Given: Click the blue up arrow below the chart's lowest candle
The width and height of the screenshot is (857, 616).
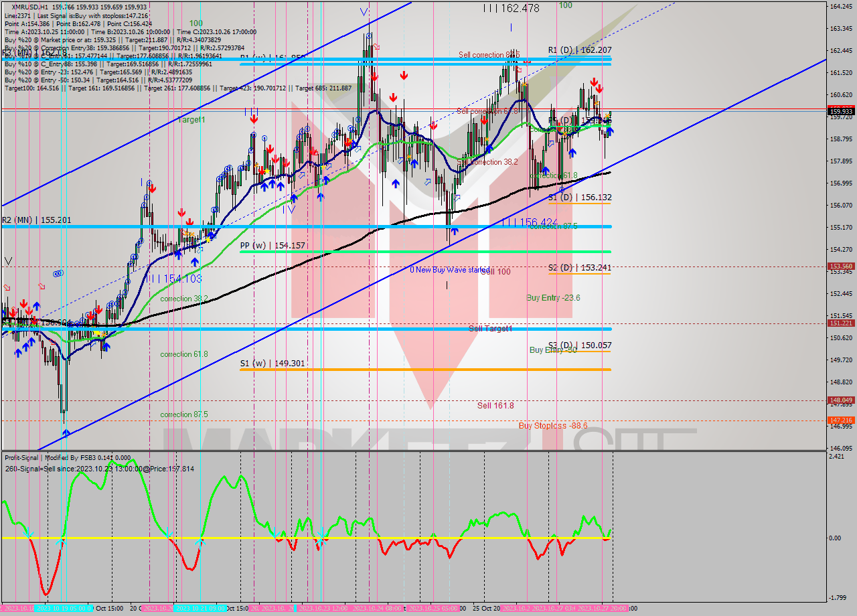Looking at the screenshot, I should [x=66, y=434].
